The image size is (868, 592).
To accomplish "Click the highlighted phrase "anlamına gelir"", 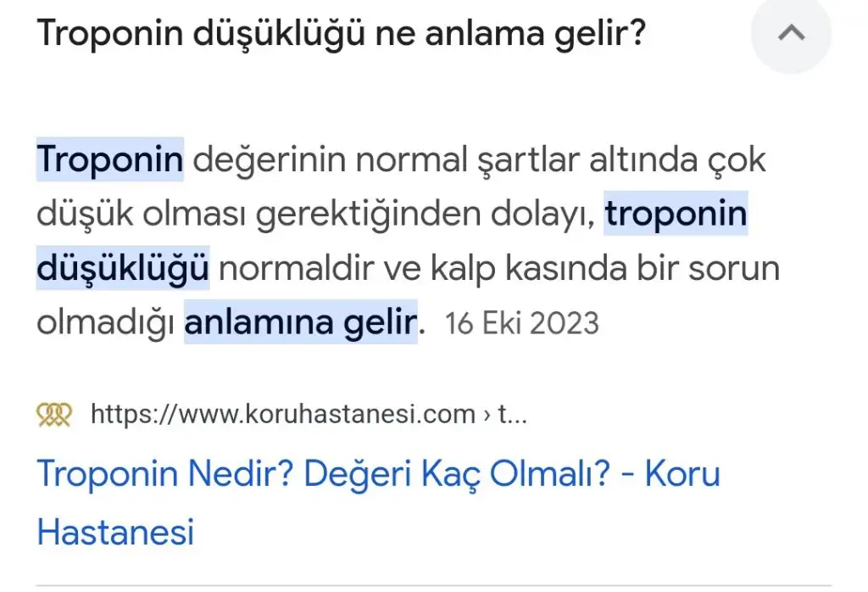I will click(301, 322).
